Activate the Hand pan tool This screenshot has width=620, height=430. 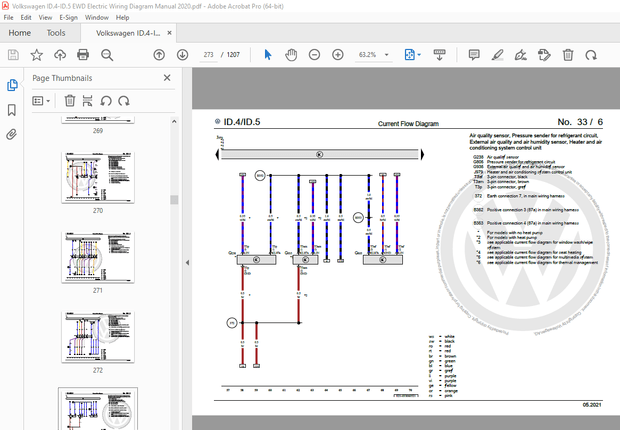click(x=291, y=55)
